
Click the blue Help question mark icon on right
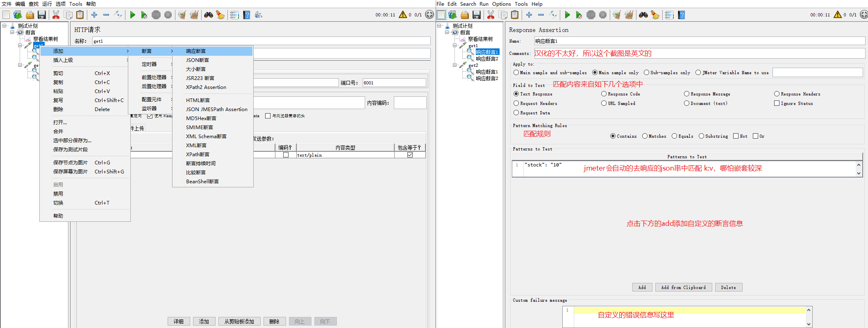681,15
